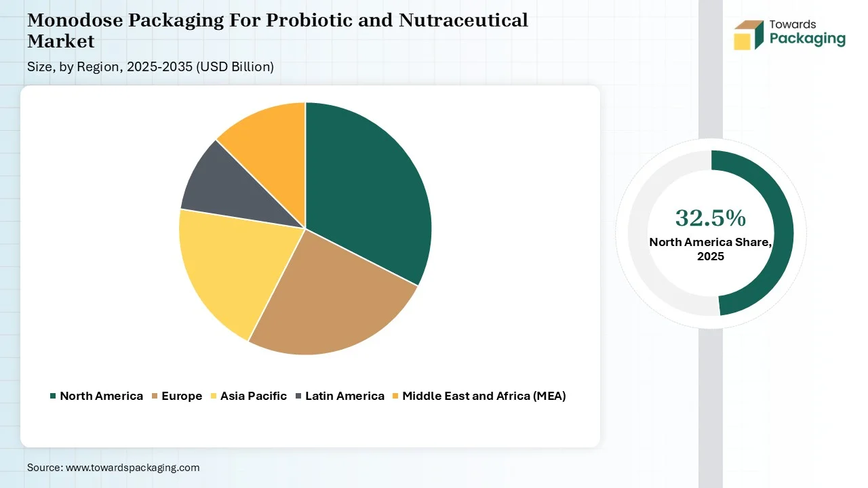Click the green arc of the donut chart
The width and height of the screenshot is (868, 488).
click(780, 230)
